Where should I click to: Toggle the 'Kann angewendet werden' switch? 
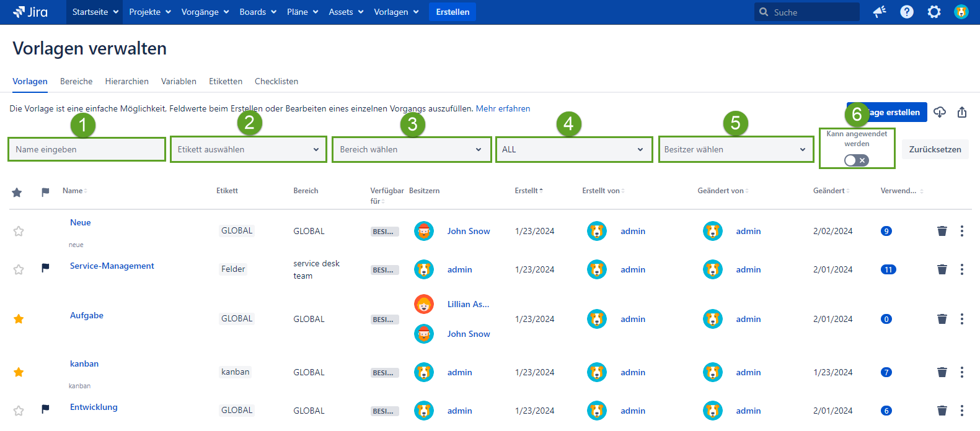[856, 160]
